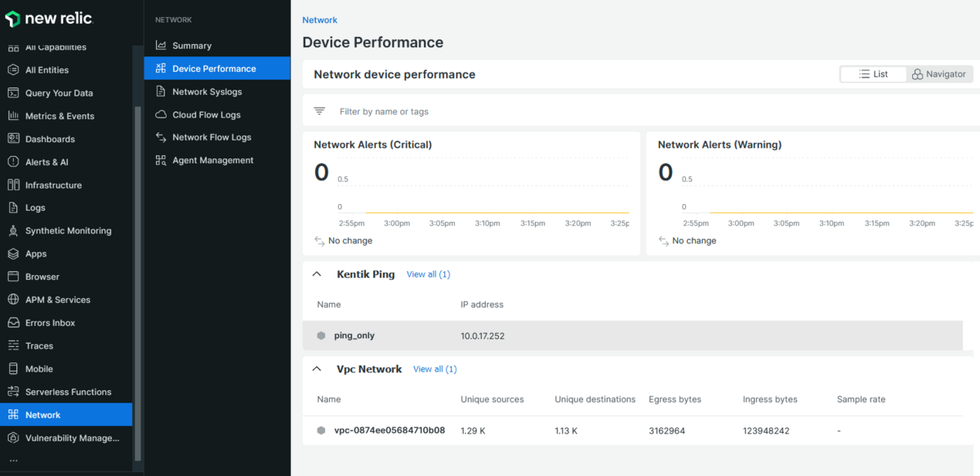The width and height of the screenshot is (980, 476).
Task: Click the Browser window icon
Action: 13,277
